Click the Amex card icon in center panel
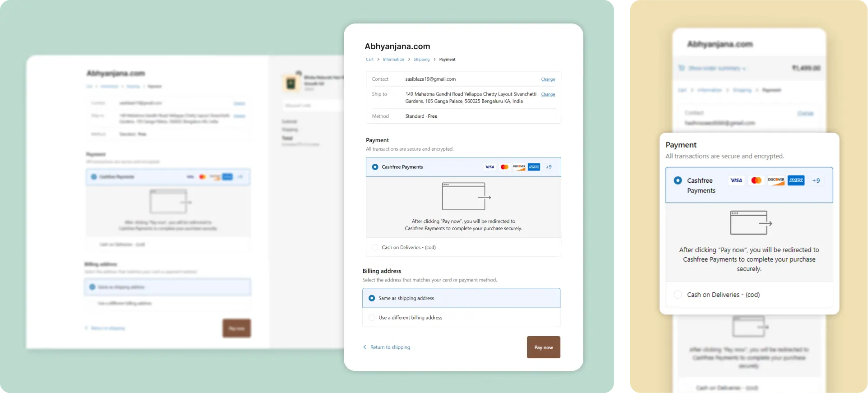 (534, 167)
